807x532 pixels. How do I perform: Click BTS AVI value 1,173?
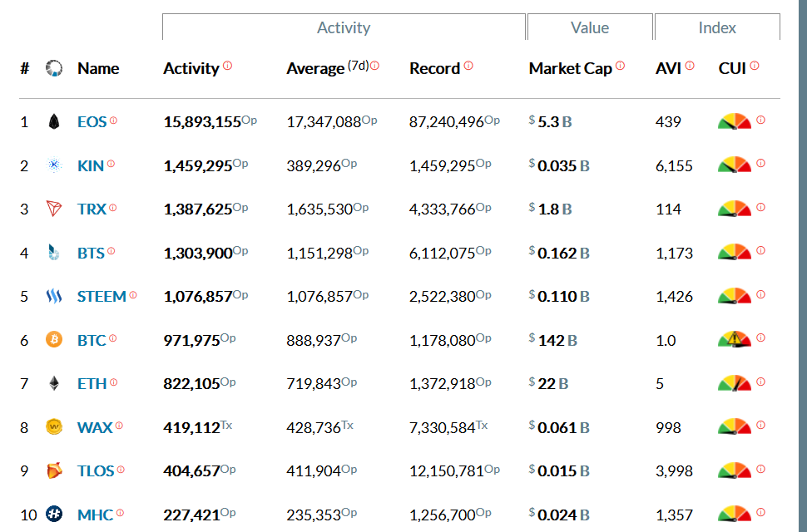[x=674, y=253]
